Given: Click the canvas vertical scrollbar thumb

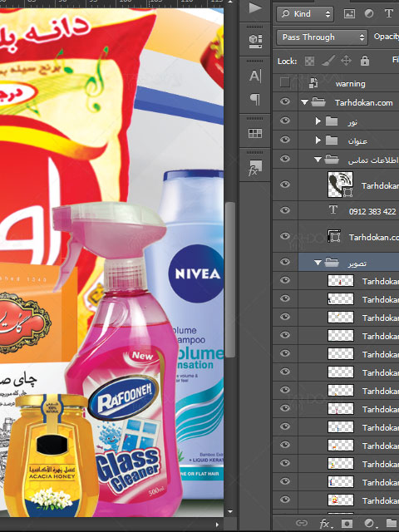Looking at the screenshot, I should point(230,279).
